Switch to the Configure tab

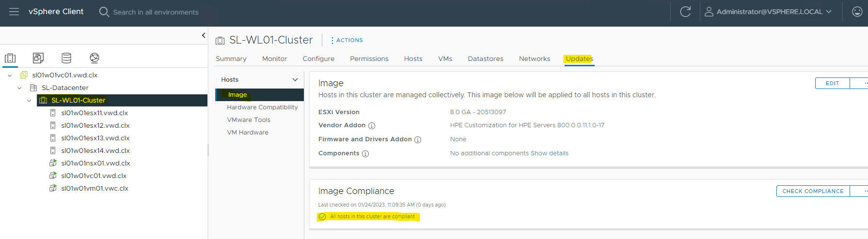click(318, 59)
